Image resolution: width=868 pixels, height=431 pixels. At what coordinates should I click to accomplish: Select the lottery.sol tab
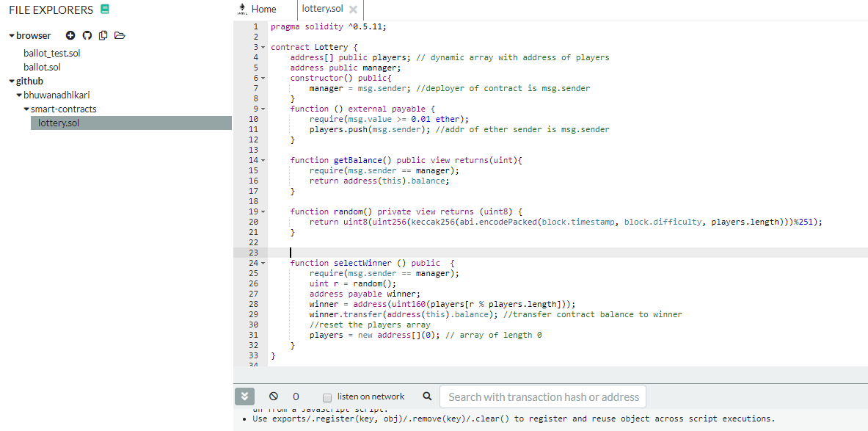(321, 10)
